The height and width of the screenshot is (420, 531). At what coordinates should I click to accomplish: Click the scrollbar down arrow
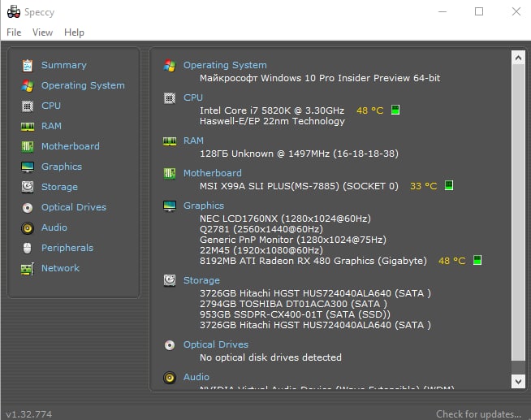518,381
